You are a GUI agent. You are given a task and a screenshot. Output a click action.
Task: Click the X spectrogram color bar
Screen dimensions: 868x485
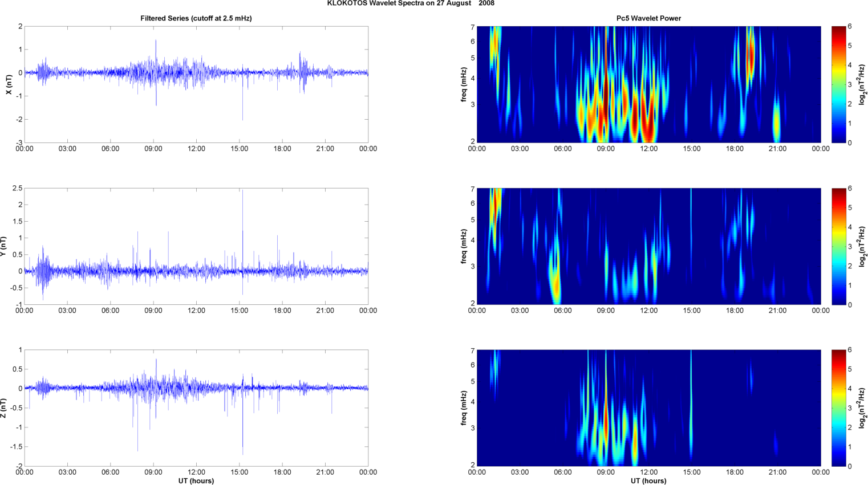838,84
